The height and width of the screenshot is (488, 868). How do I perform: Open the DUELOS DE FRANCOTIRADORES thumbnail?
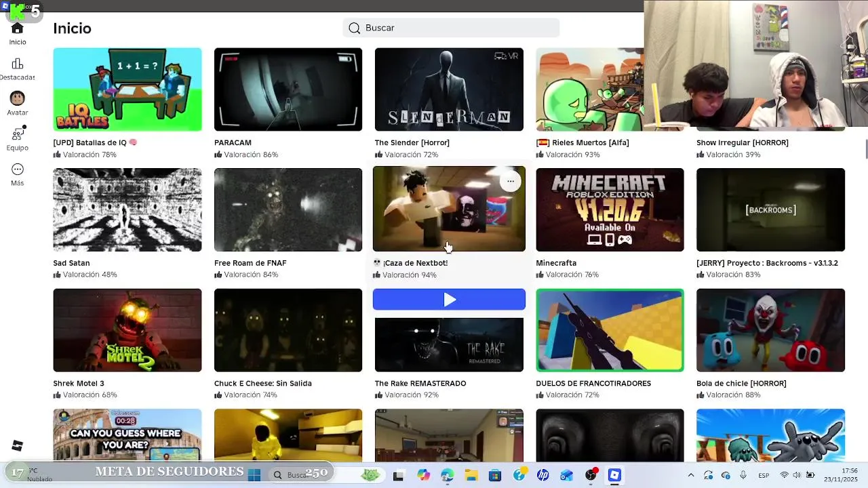[x=610, y=330]
